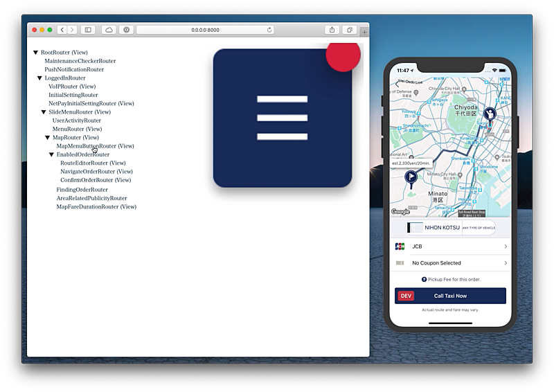This screenshot has height=392, width=554.
Task: Tap the coupon ticket icon
Action: 400,263
